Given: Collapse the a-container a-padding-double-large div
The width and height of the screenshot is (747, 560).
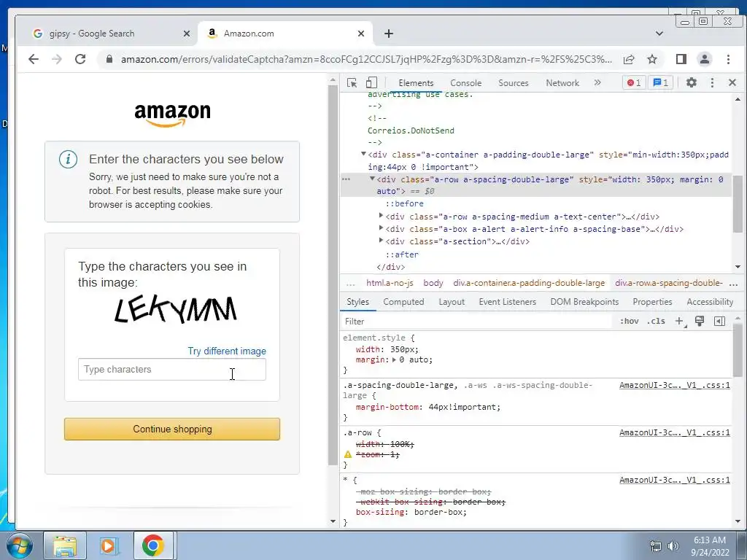Looking at the screenshot, I should [x=363, y=154].
